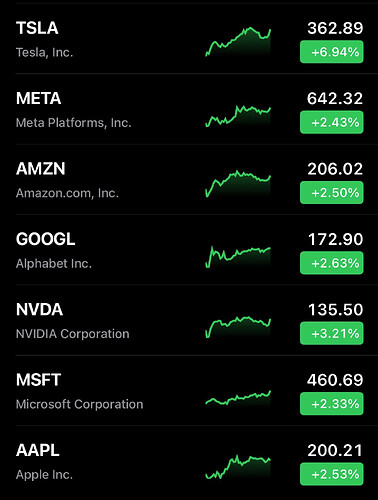Select the TSLA ticker symbol
This screenshot has width=378, height=500.
pyautogui.click(x=37, y=28)
